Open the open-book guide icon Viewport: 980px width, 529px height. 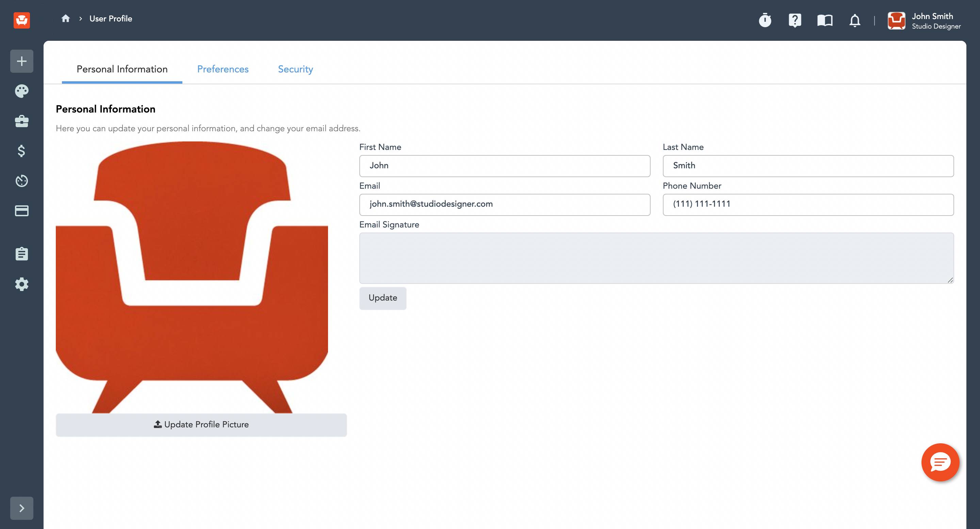pos(825,20)
